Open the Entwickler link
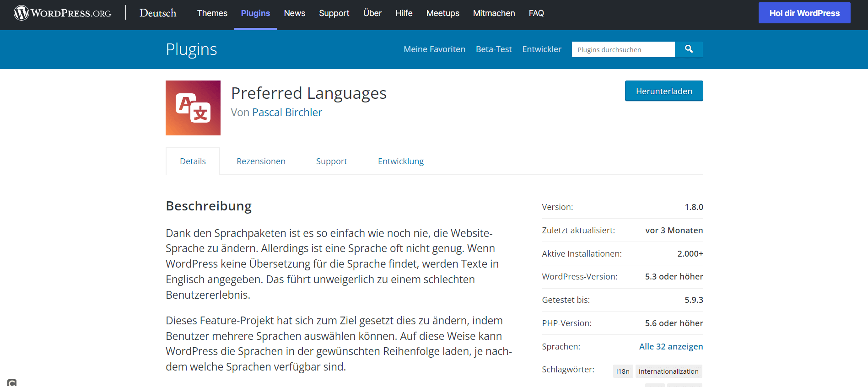 [x=542, y=49]
